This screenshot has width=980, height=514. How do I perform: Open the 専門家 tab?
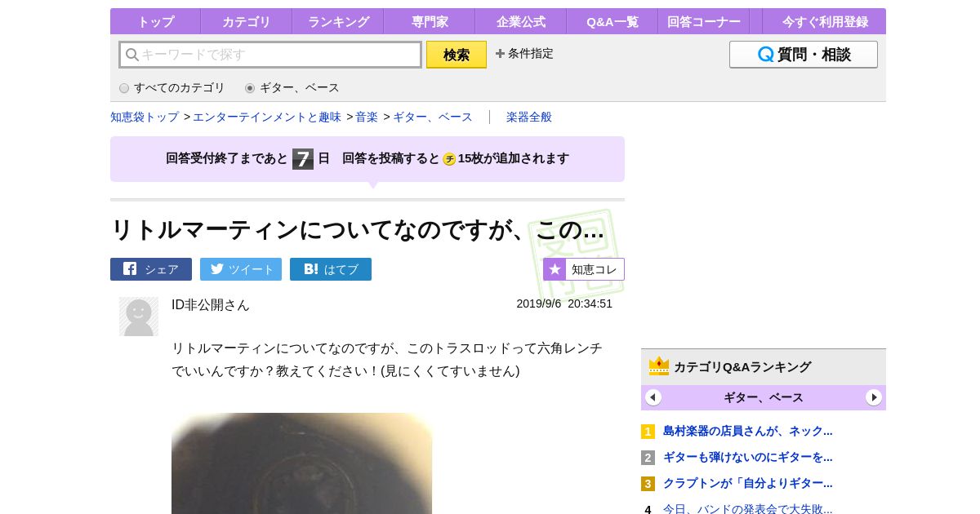tap(429, 22)
